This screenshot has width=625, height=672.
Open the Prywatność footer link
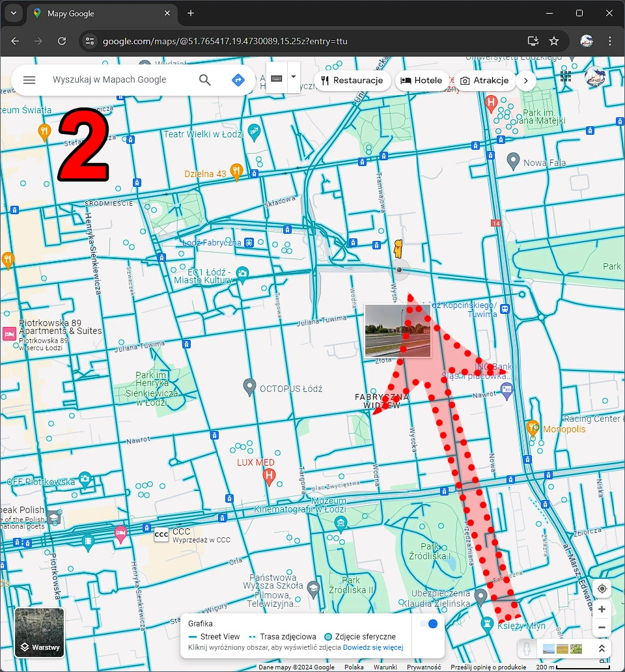pyautogui.click(x=424, y=667)
